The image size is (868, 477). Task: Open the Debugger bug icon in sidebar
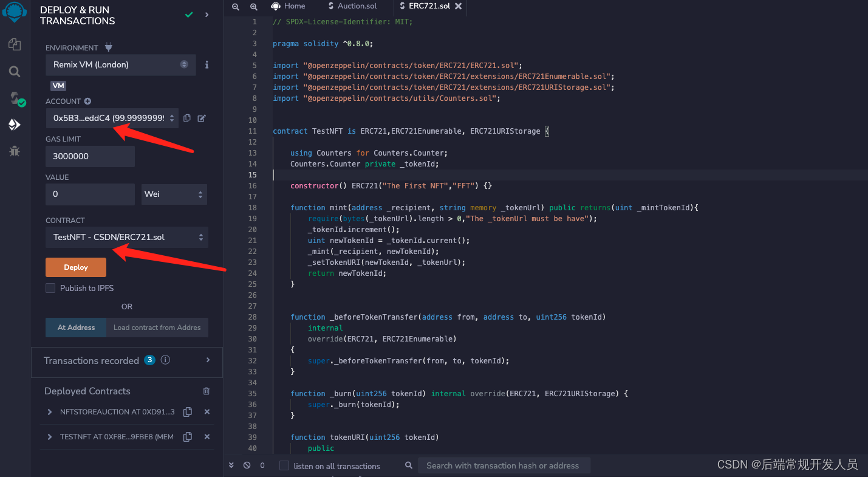[15, 151]
